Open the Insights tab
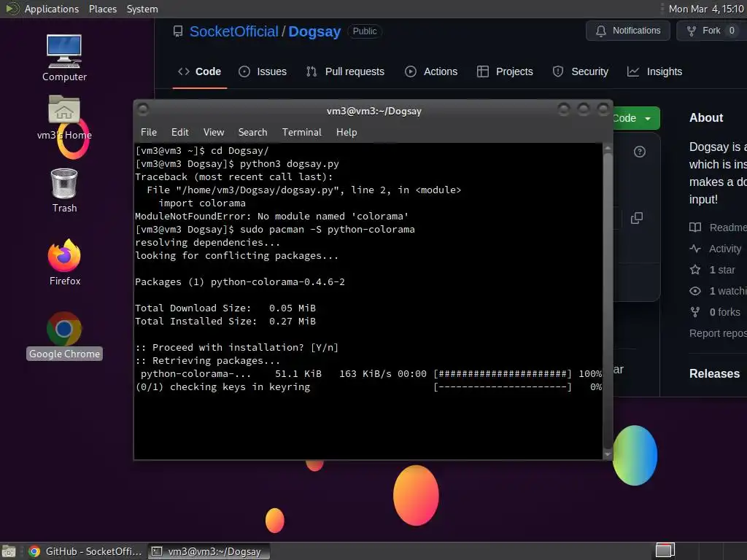The image size is (747, 560). (654, 71)
